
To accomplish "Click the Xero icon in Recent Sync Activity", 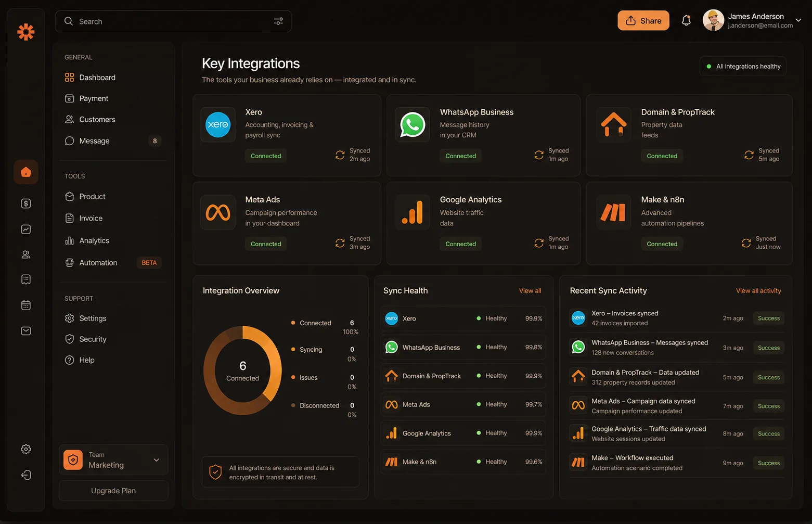I will point(578,318).
